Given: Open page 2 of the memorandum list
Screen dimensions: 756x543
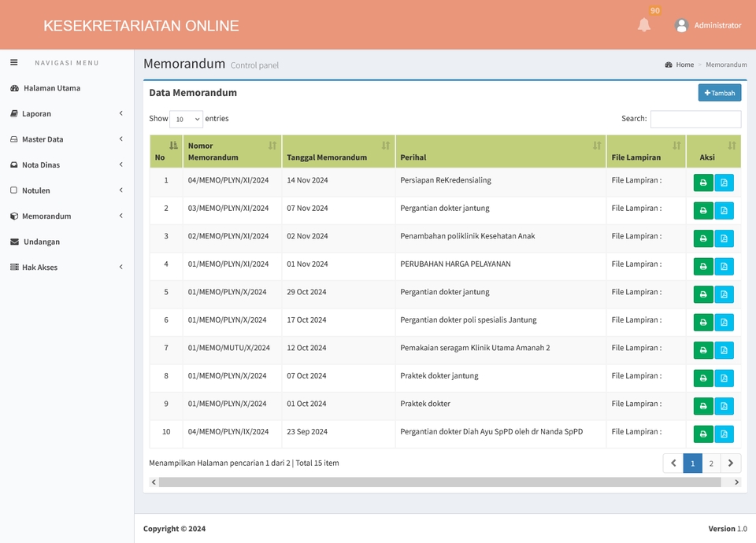Looking at the screenshot, I should (711, 464).
